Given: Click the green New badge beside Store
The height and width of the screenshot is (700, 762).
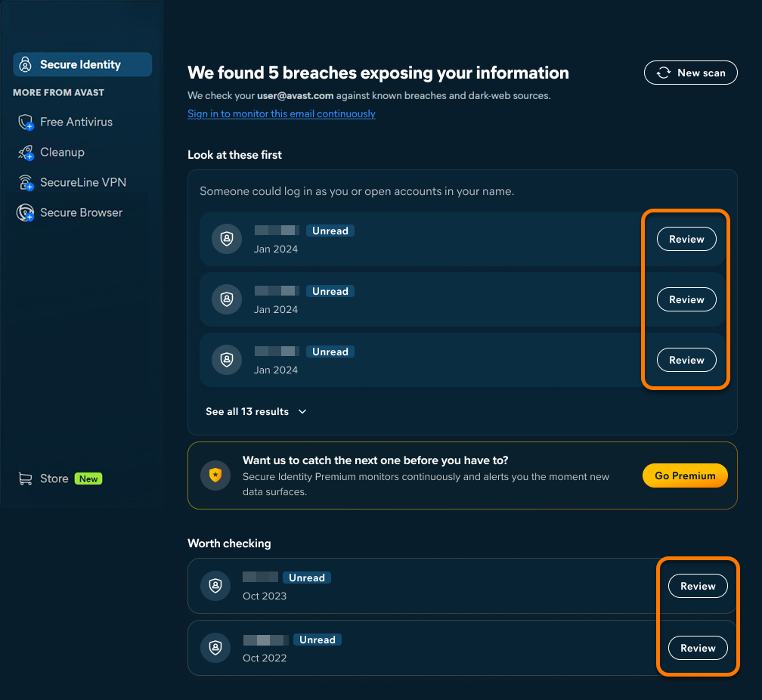Looking at the screenshot, I should pyautogui.click(x=88, y=479).
